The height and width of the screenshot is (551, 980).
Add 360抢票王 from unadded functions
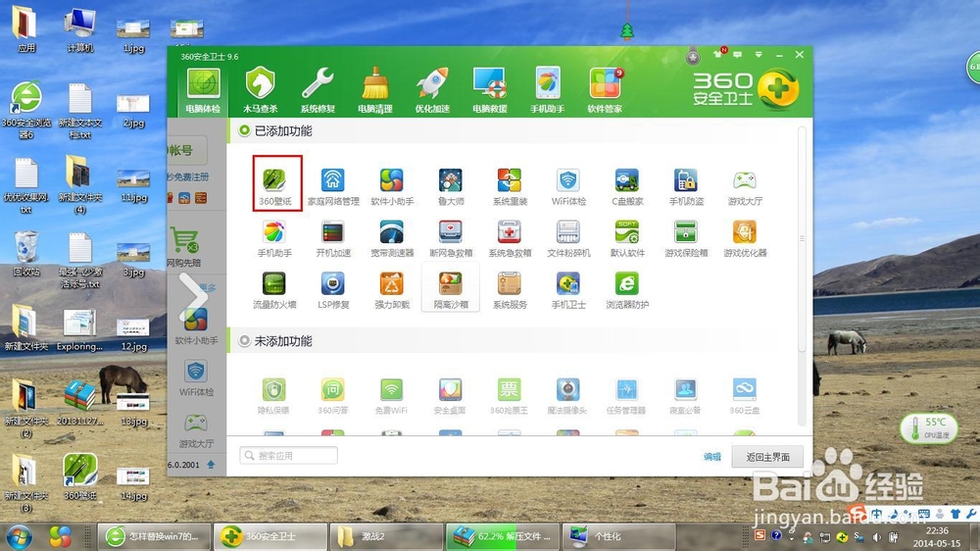(x=509, y=396)
